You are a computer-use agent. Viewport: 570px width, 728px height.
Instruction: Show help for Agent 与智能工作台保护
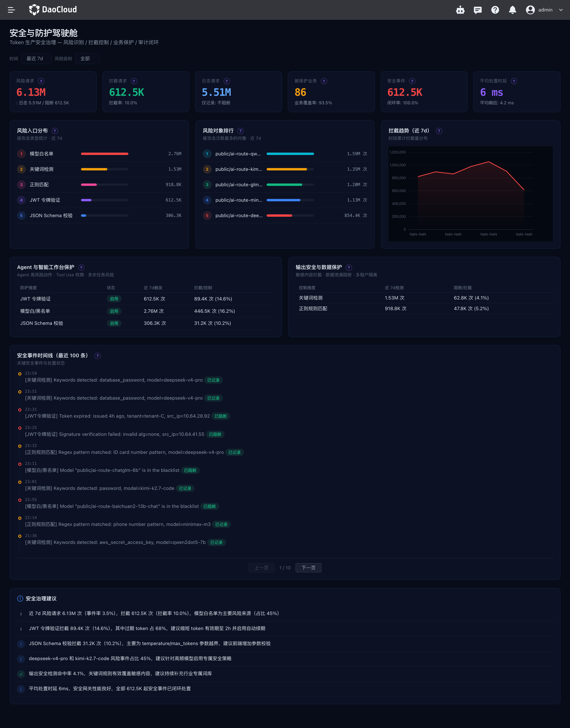[x=81, y=267]
